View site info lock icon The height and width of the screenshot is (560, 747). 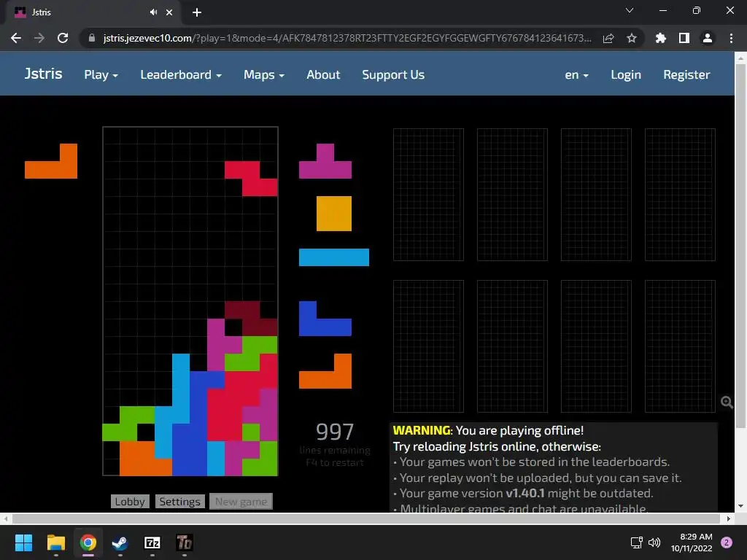pos(92,38)
